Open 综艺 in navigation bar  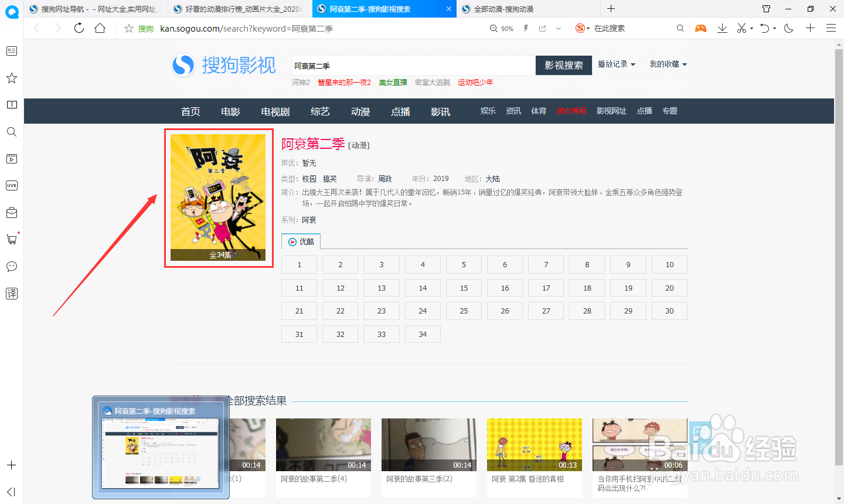(320, 111)
